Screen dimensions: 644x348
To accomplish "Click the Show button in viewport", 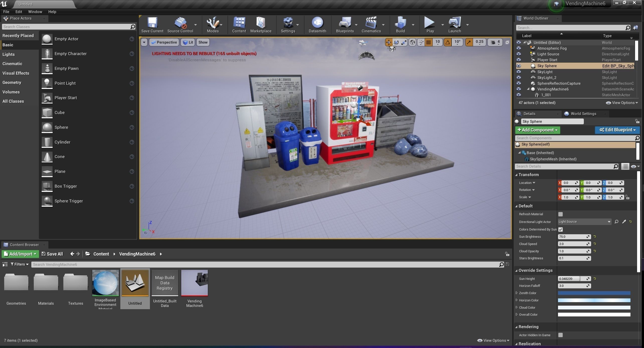I will [203, 42].
